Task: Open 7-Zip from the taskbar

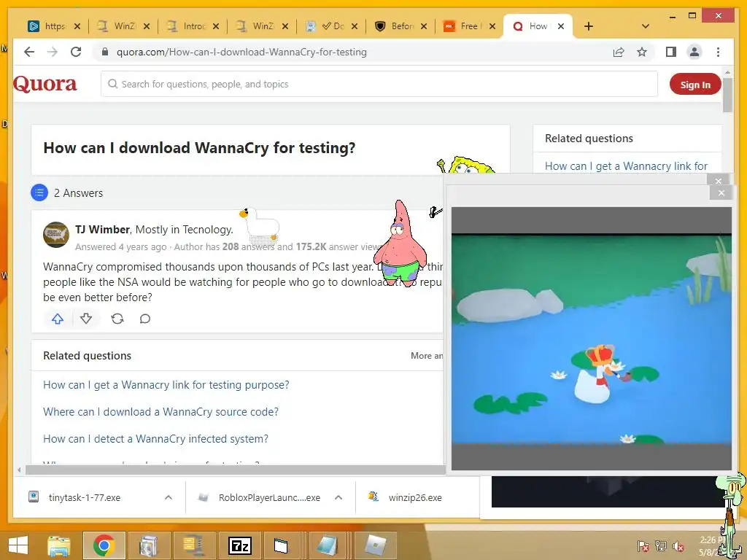Action: [239, 545]
